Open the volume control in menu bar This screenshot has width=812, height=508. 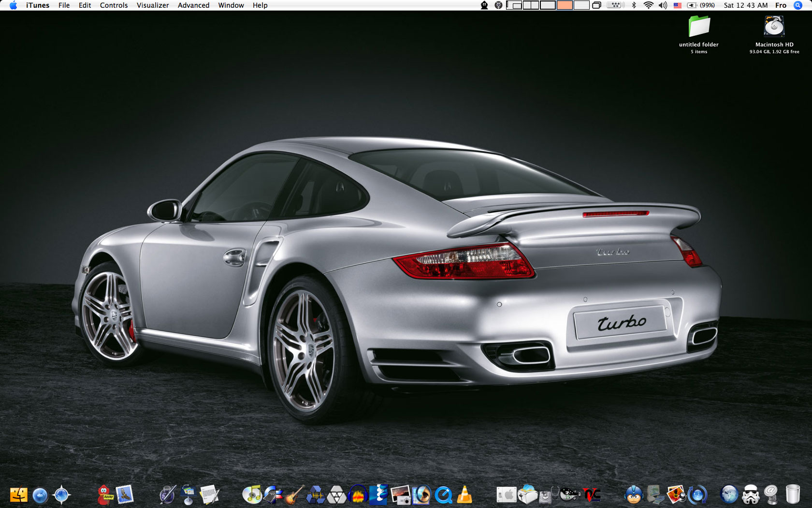click(x=663, y=5)
